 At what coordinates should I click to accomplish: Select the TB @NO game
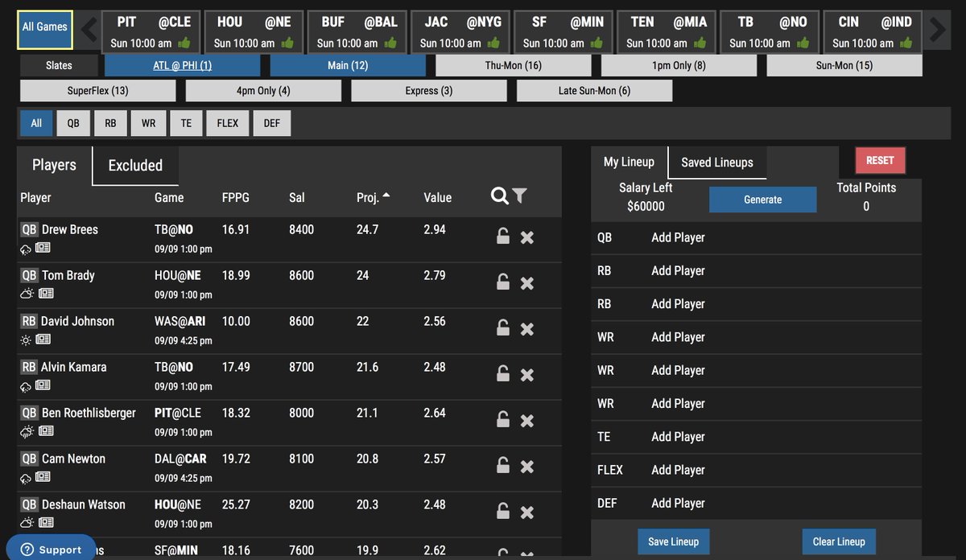coord(768,31)
